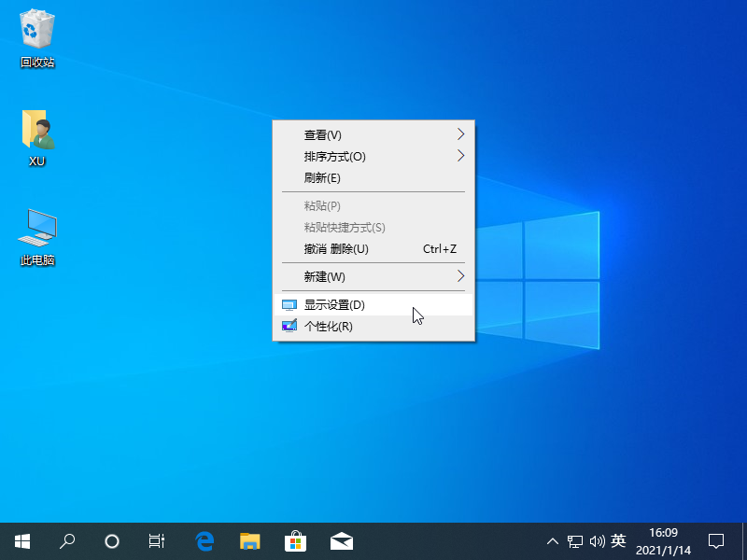This screenshot has width=747, height=560.
Task: Click the taskbar search magnifier
Action: click(x=67, y=540)
